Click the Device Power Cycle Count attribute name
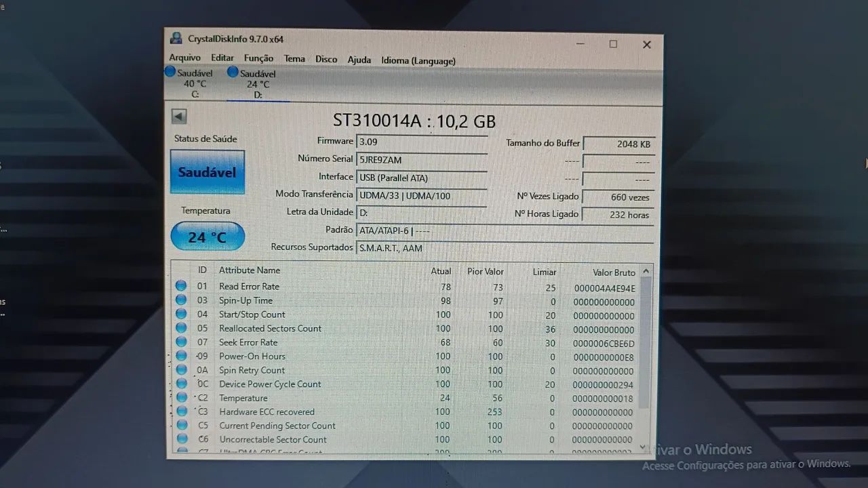Viewport: 868px width, 488px height. click(x=270, y=384)
